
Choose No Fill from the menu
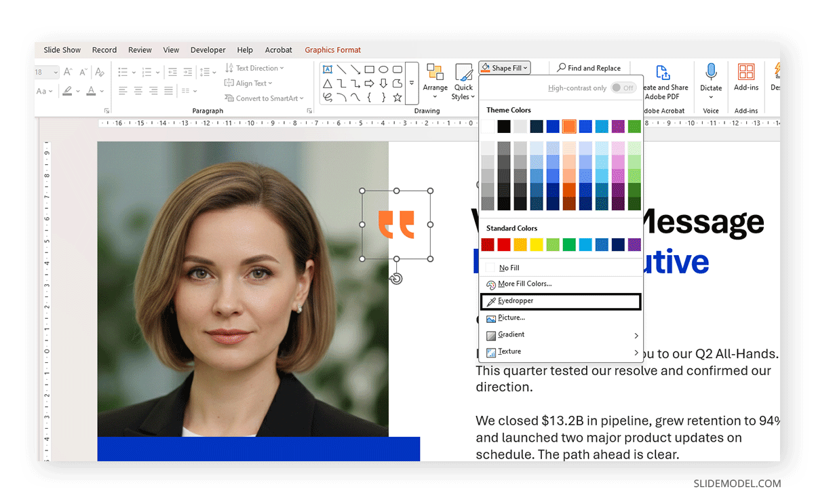pos(560,268)
